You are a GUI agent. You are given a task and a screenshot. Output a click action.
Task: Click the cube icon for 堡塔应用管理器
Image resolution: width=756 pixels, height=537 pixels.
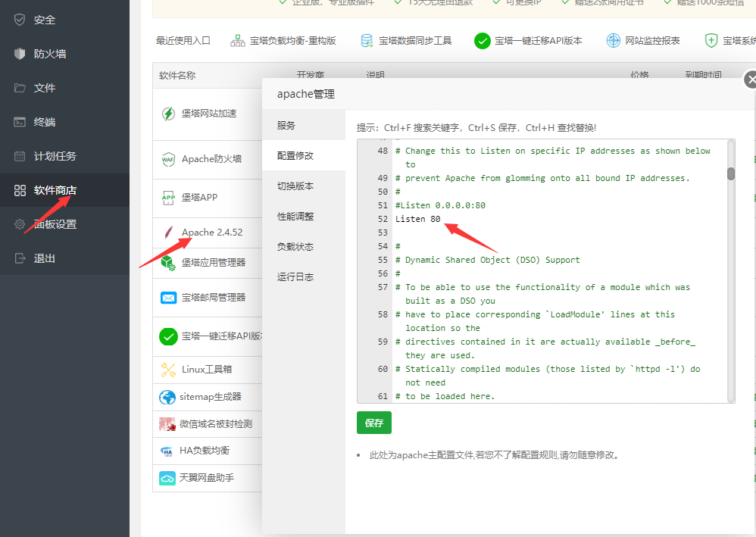pyautogui.click(x=168, y=263)
